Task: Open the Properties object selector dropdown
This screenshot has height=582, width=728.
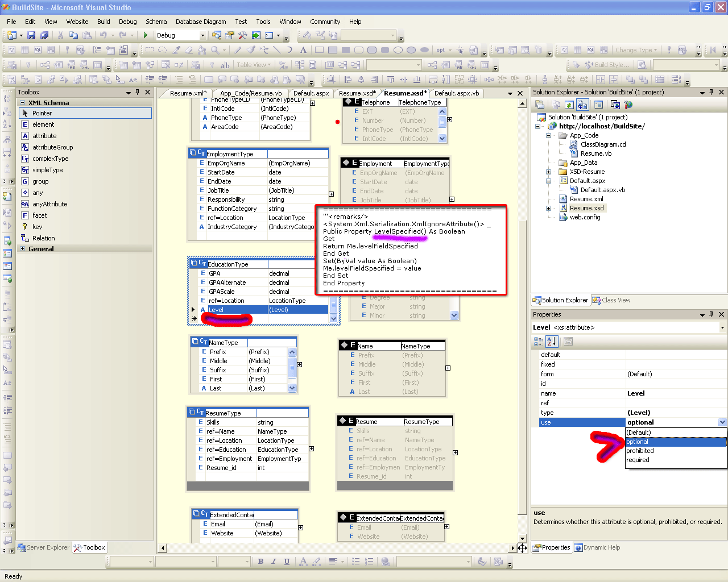Action: [722, 327]
